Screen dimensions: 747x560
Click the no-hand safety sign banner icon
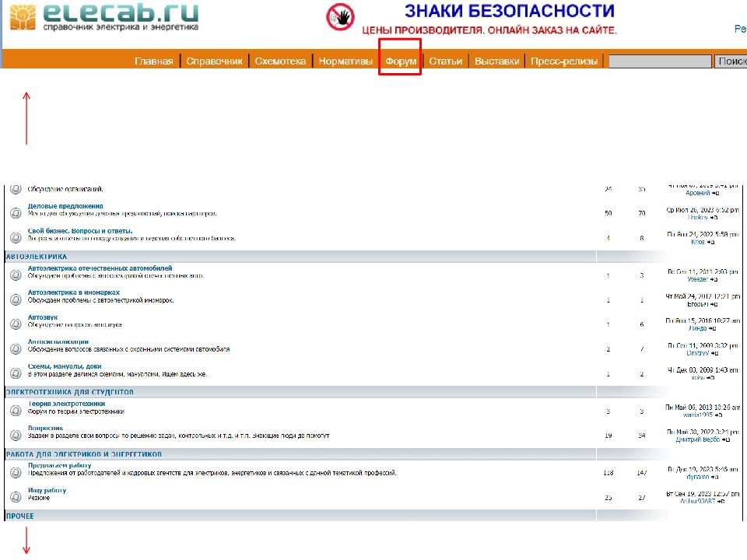339,16
